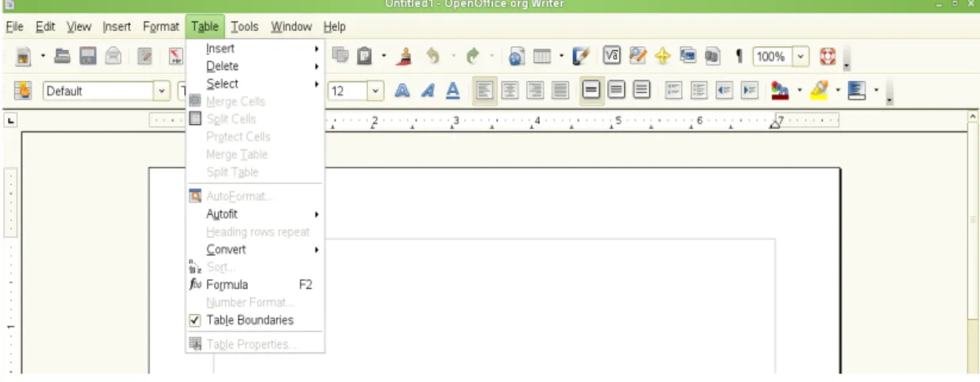Viewport: 980px width, 382px height.
Task: Expand the paragraph style dropdown arrow
Action: (x=164, y=91)
